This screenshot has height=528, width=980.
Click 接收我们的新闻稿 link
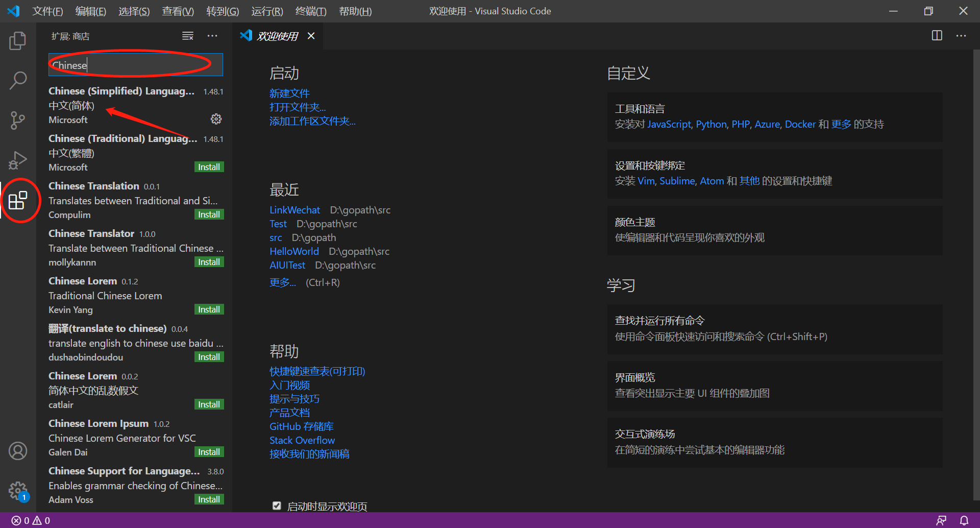coord(309,454)
